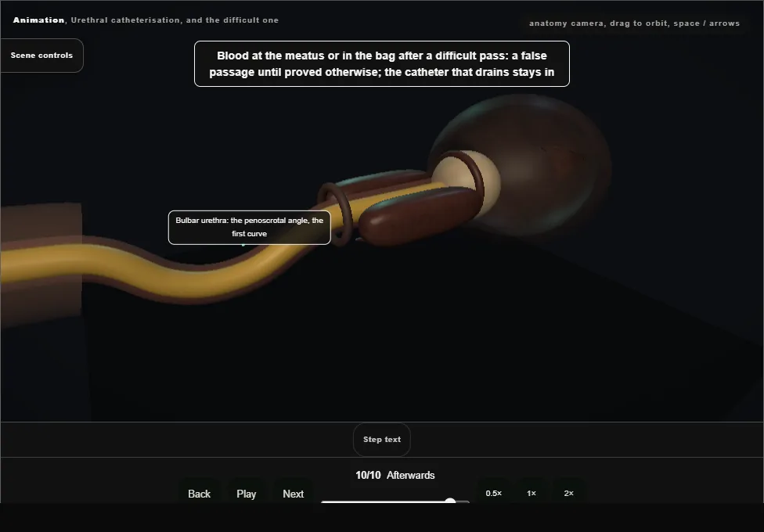Screen dimensions: 764x532
Task: Click the blood at the meatus caption box
Action: pyautogui.click(x=381, y=64)
